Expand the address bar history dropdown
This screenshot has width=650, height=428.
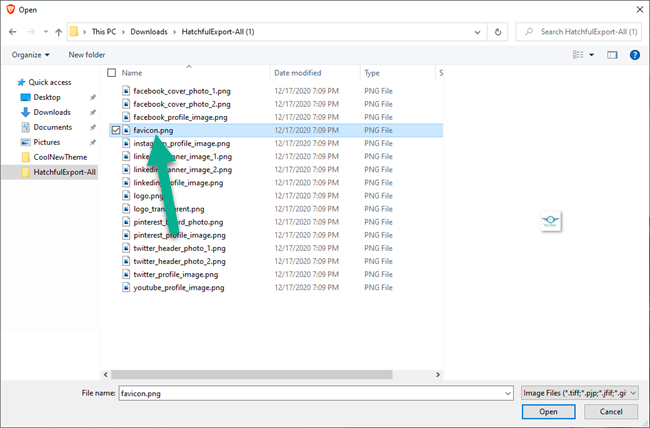click(x=478, y=32)
